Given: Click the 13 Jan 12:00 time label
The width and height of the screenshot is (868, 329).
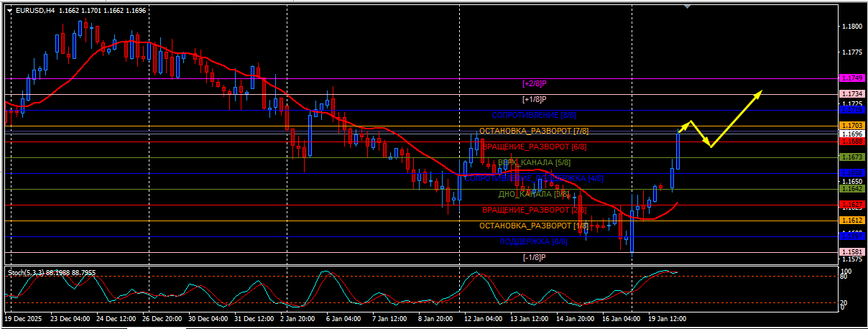Looking at the screenshot, I should (530, 318).
